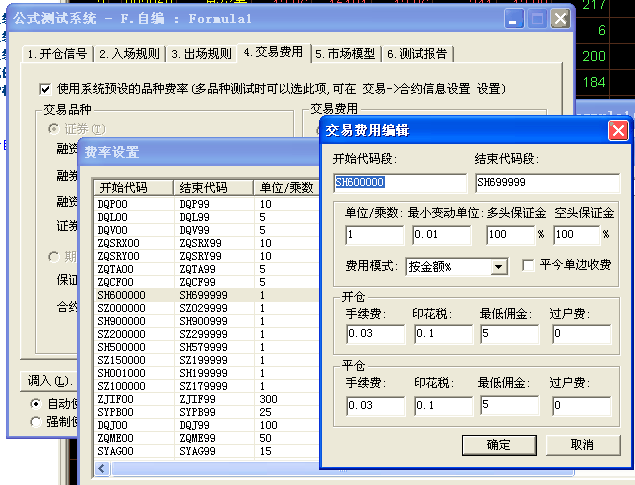Select the 5.市场模型 tab
The width and height of the screenshot is (635, 485).
click(x=344, y=54)
